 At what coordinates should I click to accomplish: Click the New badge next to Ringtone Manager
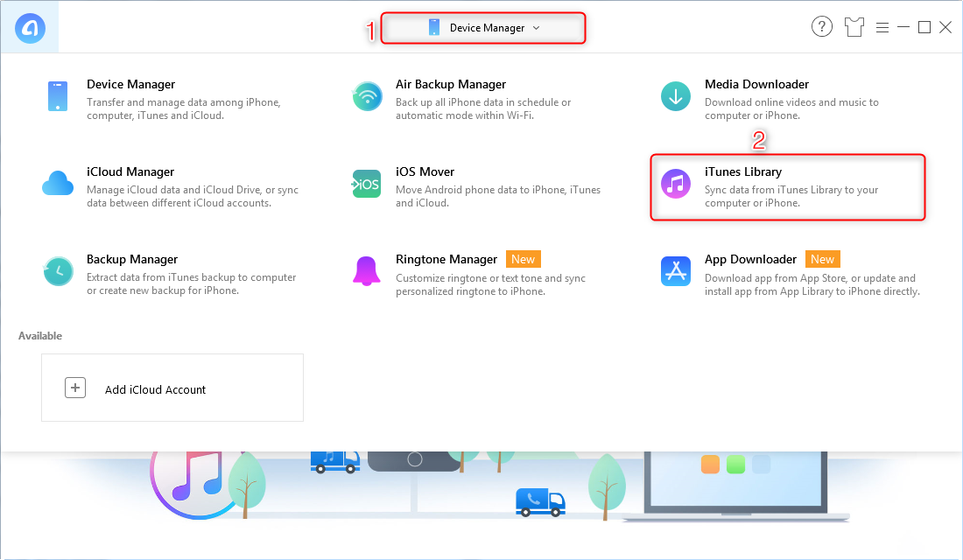click(524, 259)
